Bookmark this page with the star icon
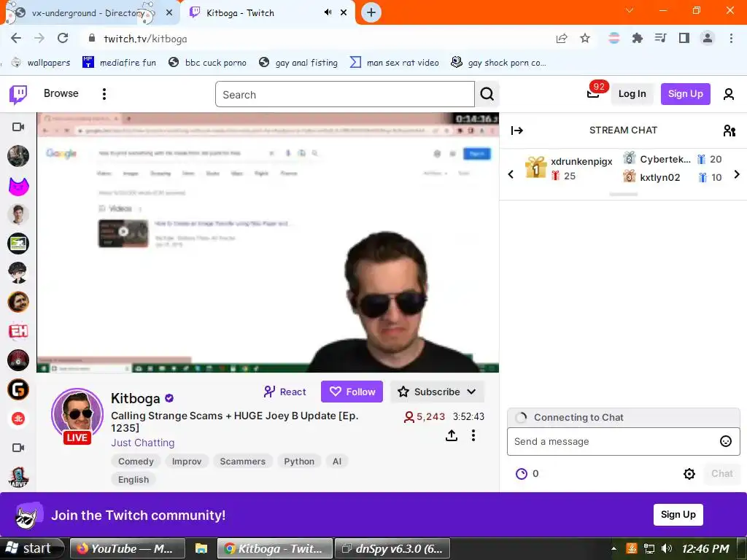747x560 pixels. (x=585, y=39)
